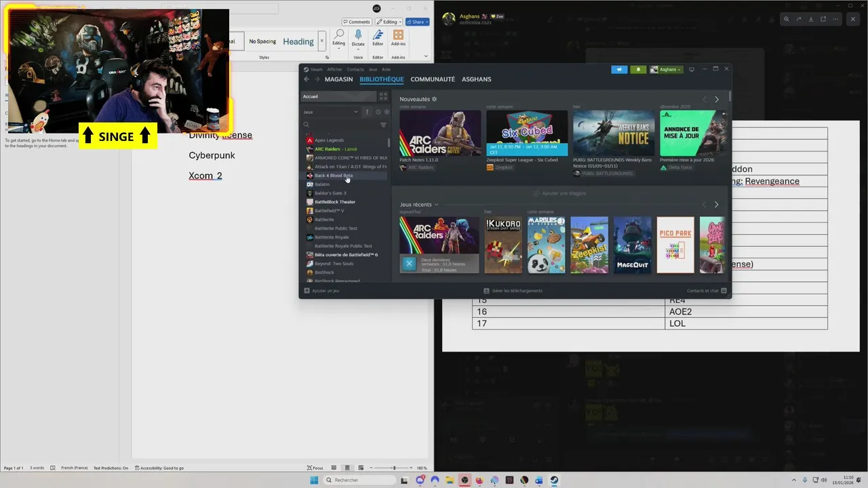Select Apex Legends in game list

[x=329, y=140]
